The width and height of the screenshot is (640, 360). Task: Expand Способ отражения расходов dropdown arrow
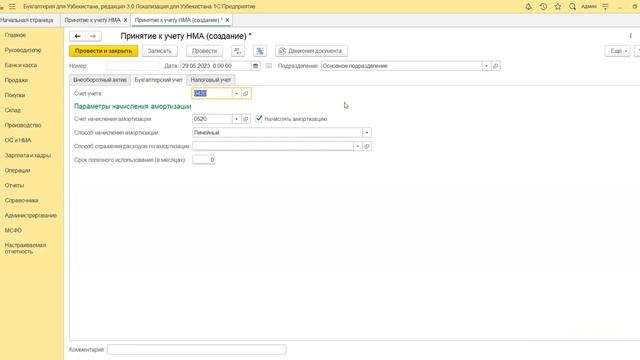pyautogui.click(x=358, y=146)
